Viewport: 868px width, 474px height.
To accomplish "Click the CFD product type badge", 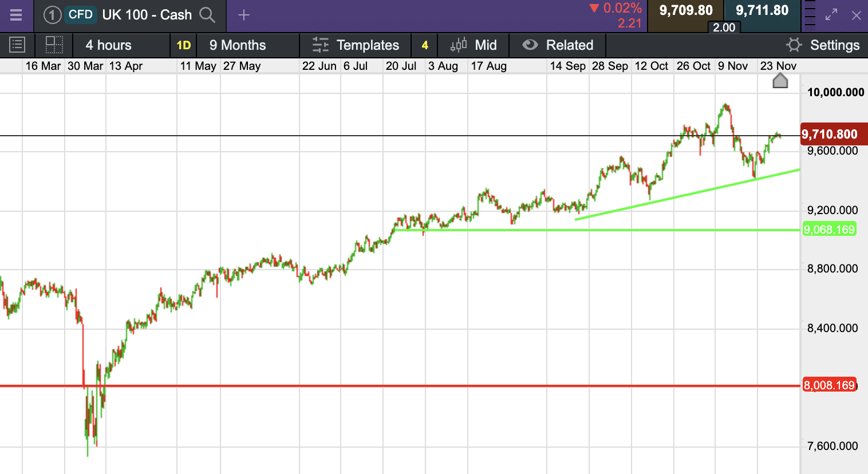I will pyautogui.click(x=80, y=15).
